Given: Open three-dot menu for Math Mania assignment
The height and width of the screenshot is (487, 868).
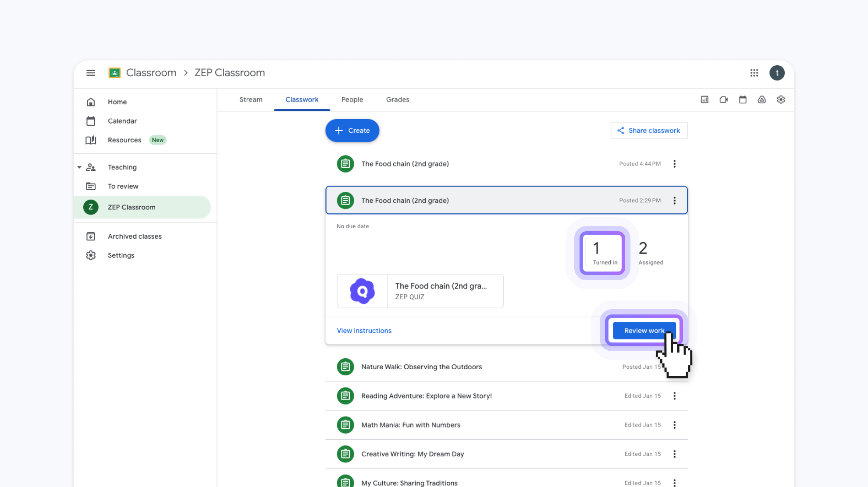Looking at the screenshot, I should [674, 425].
